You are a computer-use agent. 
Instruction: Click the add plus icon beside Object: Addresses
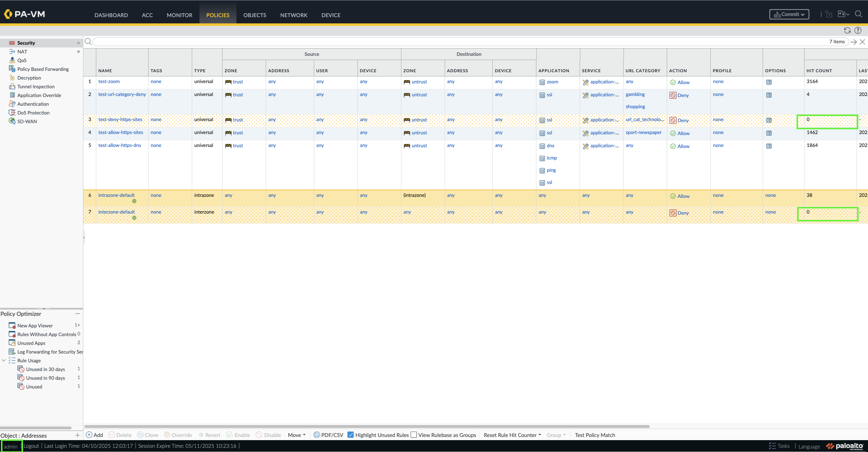point(77,435)
